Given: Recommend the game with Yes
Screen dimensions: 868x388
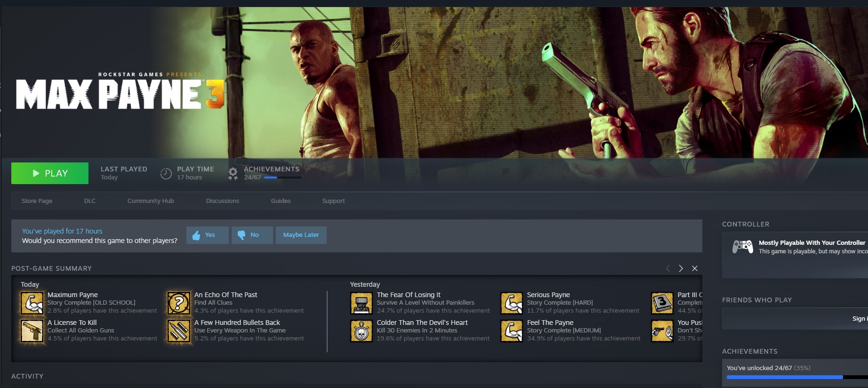Looking at the screenshot, I should click(208, 235).
